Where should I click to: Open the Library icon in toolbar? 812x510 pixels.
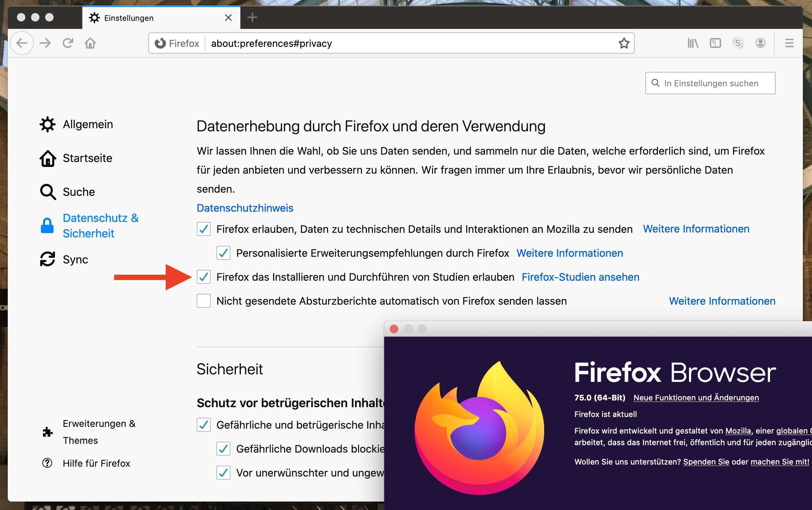point(693,43)
